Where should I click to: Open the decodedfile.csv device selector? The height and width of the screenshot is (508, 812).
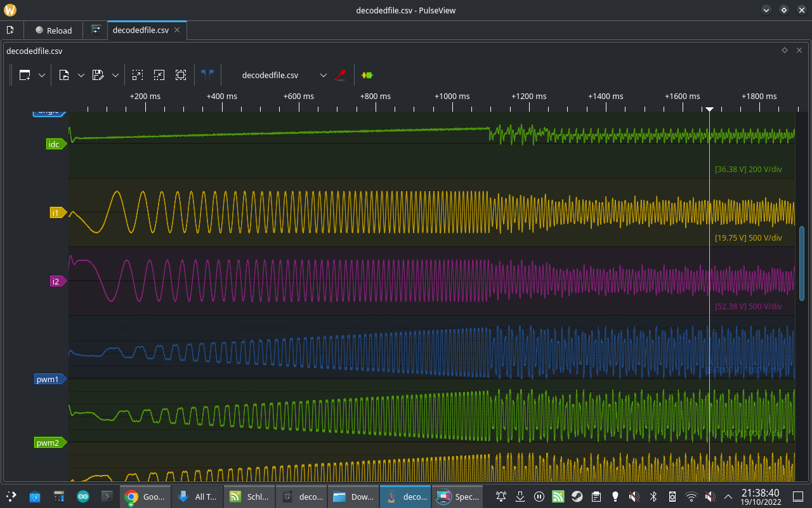click(279, 75)
